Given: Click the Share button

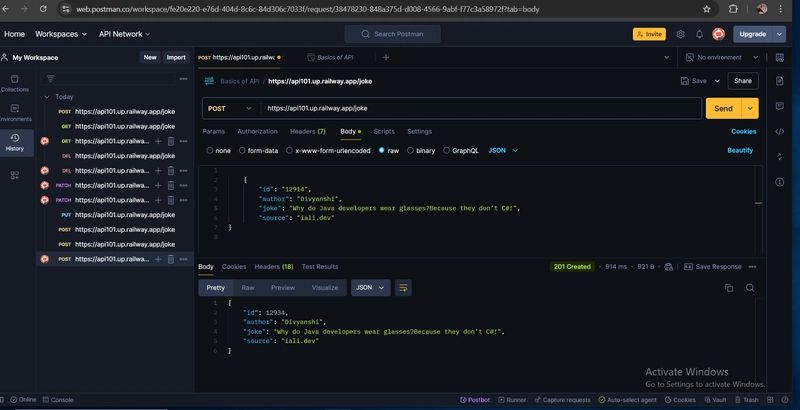Looking at the screenshot, I should (x=743, y=81).
